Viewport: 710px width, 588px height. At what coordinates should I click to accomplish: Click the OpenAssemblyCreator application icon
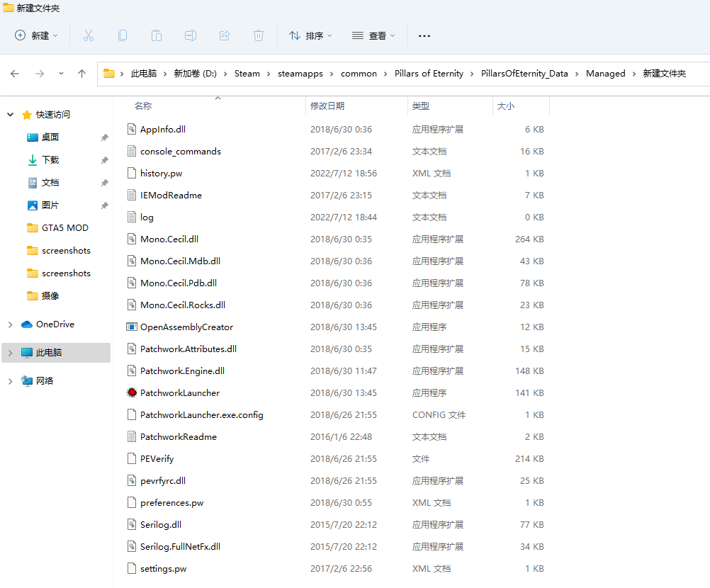(131, 327)
